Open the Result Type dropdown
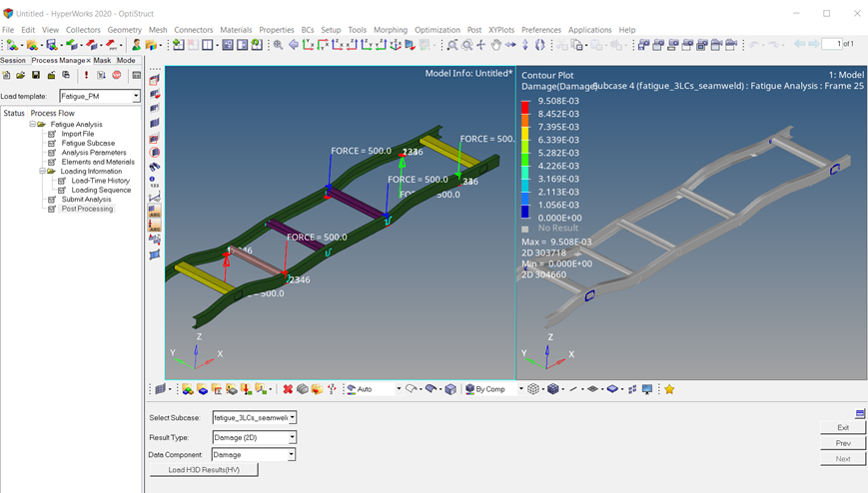The image size is (868, 493). click(x=292, y=437)
